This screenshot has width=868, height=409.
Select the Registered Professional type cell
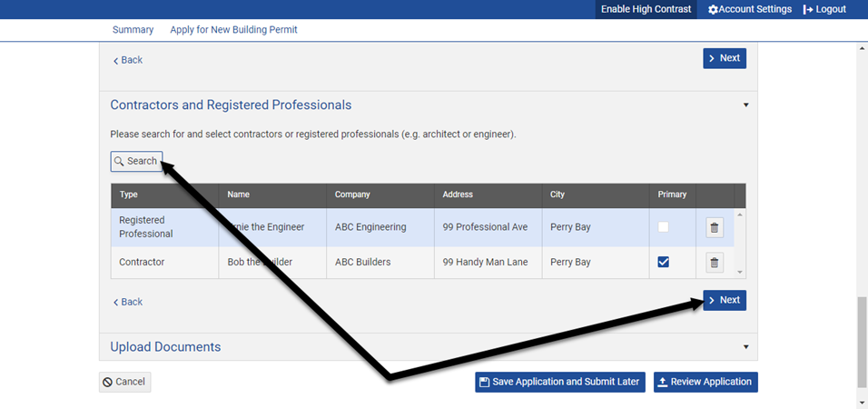tap(165, 227)
